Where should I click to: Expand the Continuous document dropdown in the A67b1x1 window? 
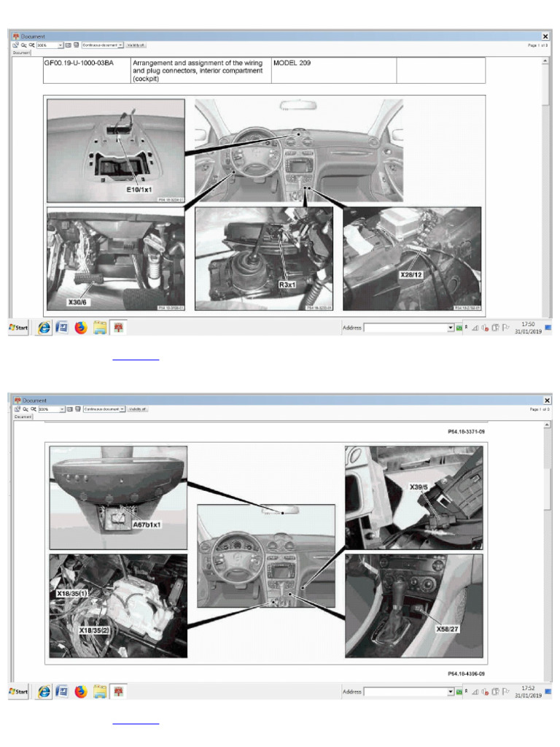[122, 409]
